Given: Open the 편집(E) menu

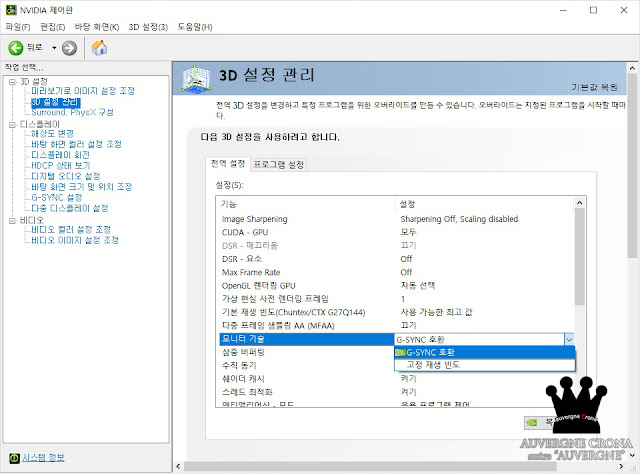Looking at the screenshot, I should [x=53, y=27].
